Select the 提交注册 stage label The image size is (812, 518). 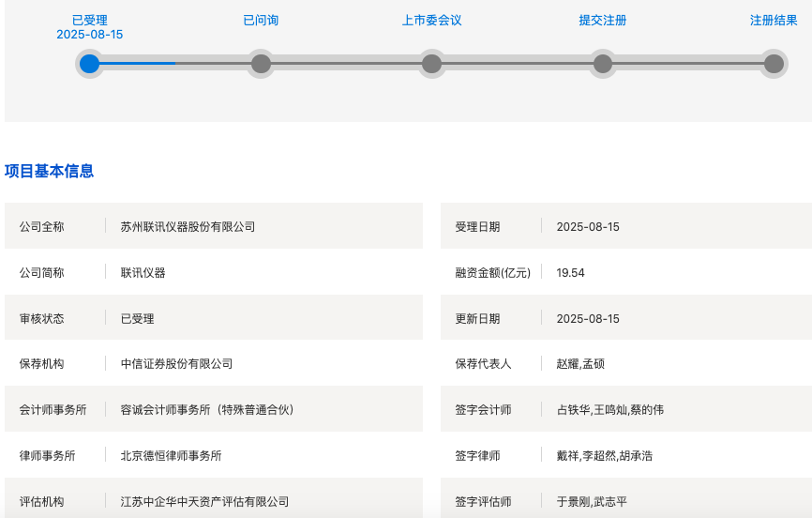tap(603, 21)
